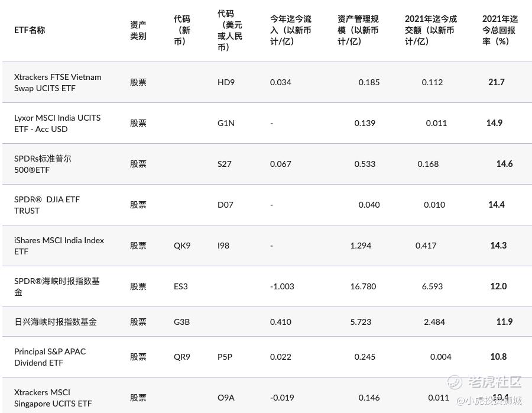Select SPDR®海峡时报指数基金 name cell
532x413 pixels.
(x=57, y=286)
